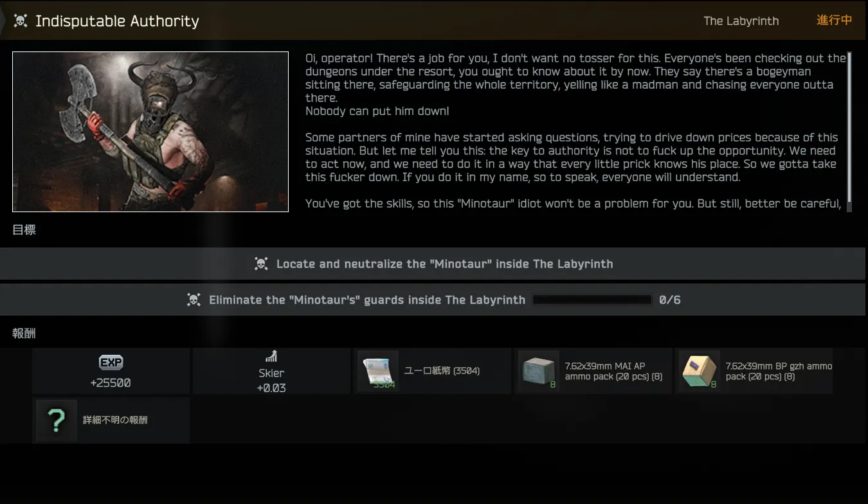This screenshot has width=868, height=504.
Task: Click skull icon next to Locate and neutralize objective
Action: click(261, 264)
